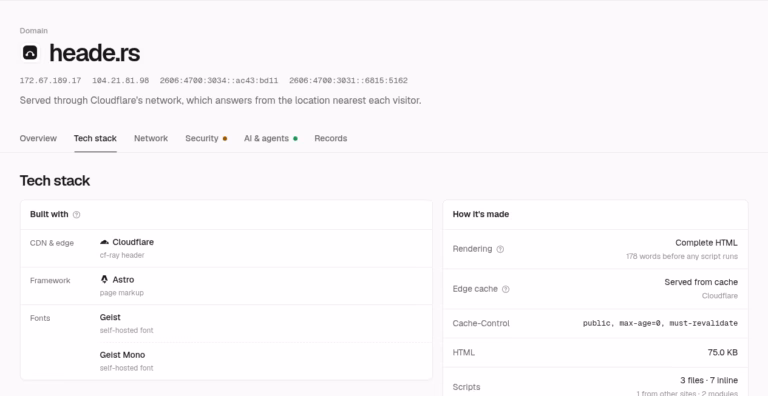Click the Cloudflare cloud logo icon
The image size is (768, 396).
pos(104,242)
